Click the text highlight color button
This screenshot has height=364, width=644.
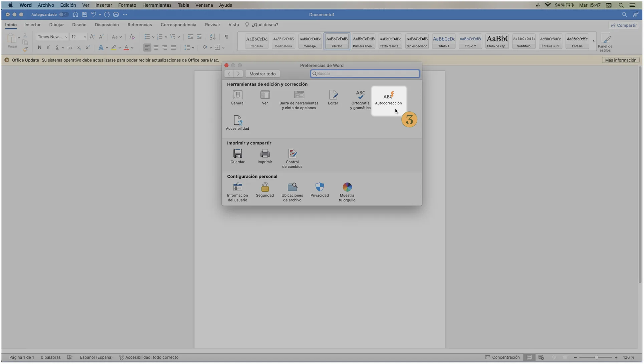(x=114, y=47)
